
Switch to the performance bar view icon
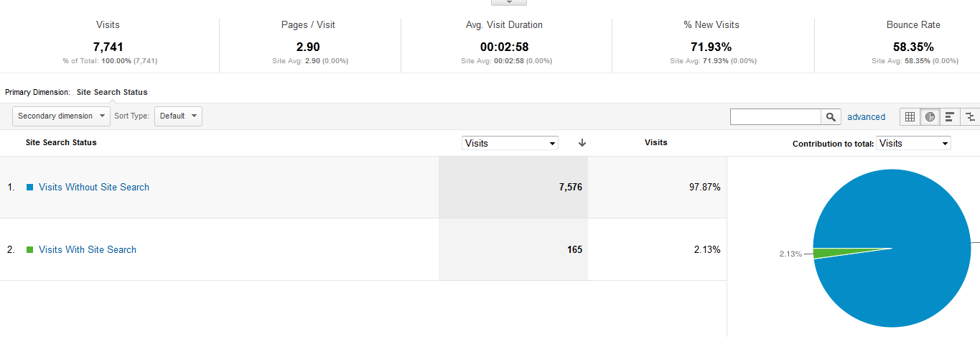click(x=949, y=116)
